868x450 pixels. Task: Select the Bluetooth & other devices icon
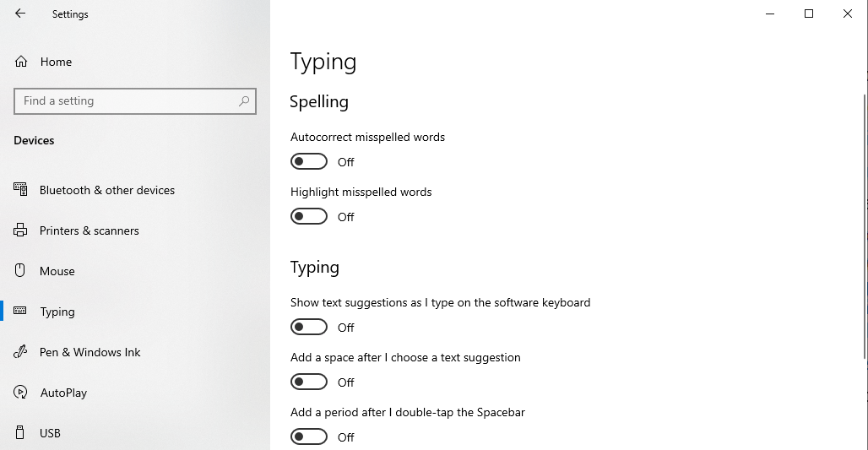pyautogui.click(x=20, y=189)
